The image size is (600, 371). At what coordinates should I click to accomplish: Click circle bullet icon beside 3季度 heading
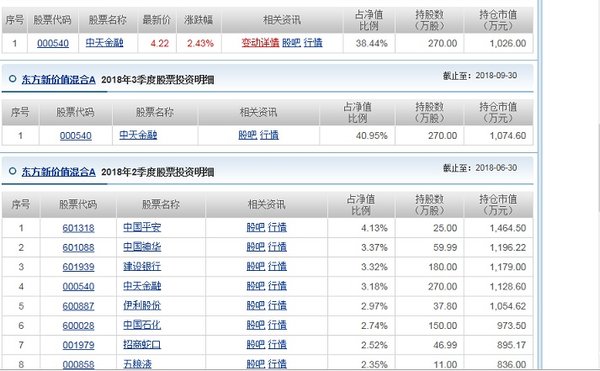[12, 79]
